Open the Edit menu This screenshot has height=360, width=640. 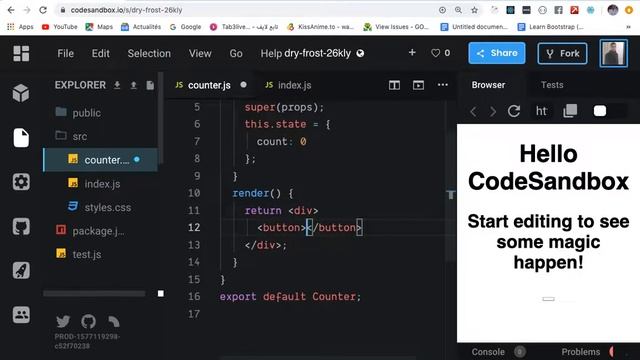click(x=100, y=53)
